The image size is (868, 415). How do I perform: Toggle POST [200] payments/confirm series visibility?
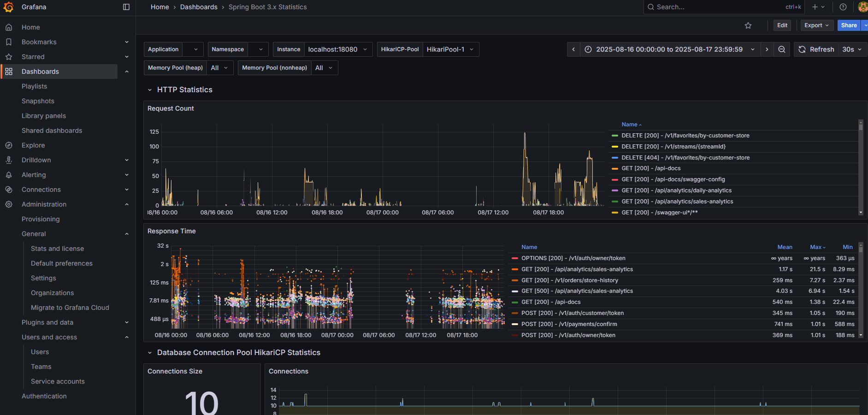(x=569, y=324)
